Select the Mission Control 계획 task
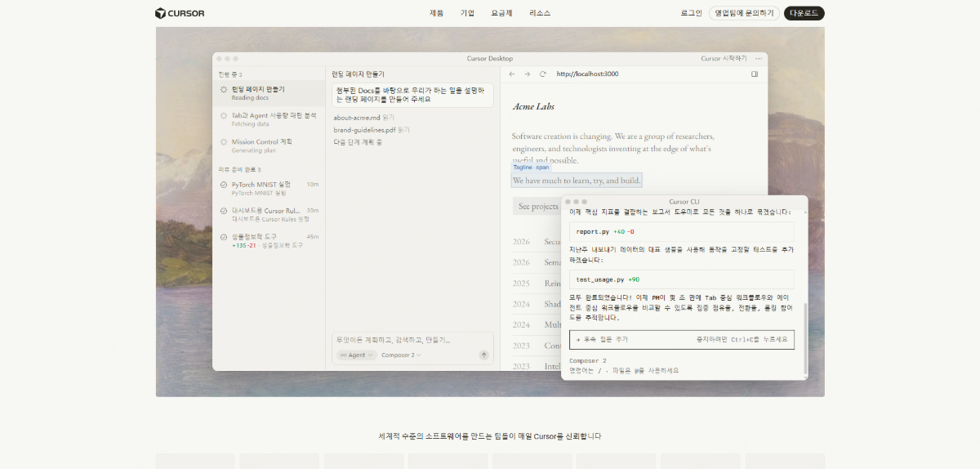Image resolution: width=980 pixels, height=469 pixels. pyautogui.click(x=269, y=145)
